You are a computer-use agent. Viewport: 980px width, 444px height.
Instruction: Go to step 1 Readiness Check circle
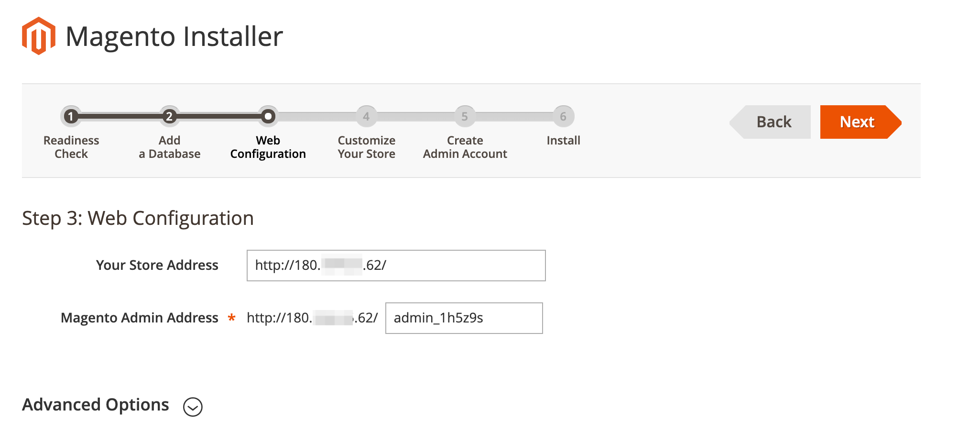click(x=71, y=116)
